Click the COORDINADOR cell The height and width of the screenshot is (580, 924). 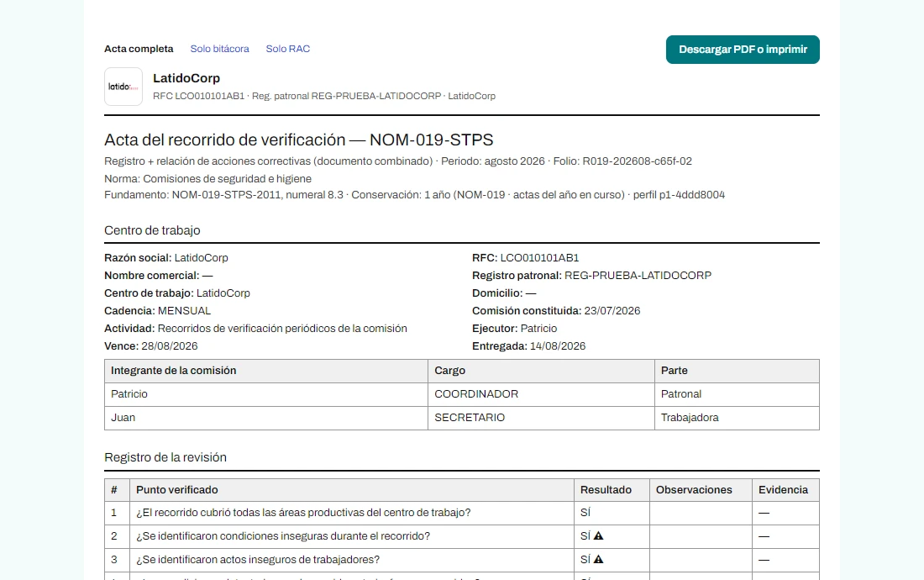(541, 394)
